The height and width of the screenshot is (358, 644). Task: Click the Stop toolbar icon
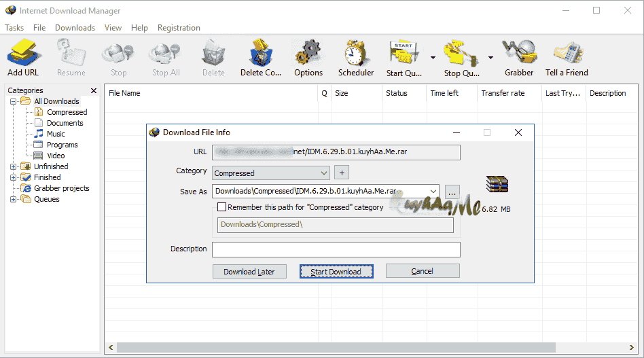[118, 58]
